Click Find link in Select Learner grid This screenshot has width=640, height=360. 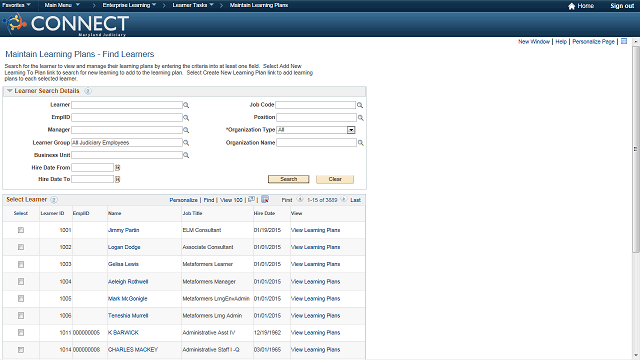pyautogui.click(x=209, y=200)
